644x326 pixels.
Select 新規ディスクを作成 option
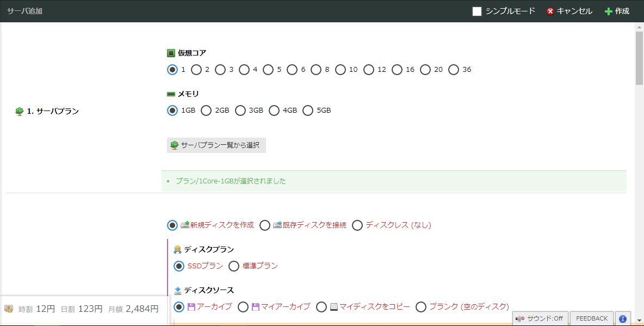(172, 225)
